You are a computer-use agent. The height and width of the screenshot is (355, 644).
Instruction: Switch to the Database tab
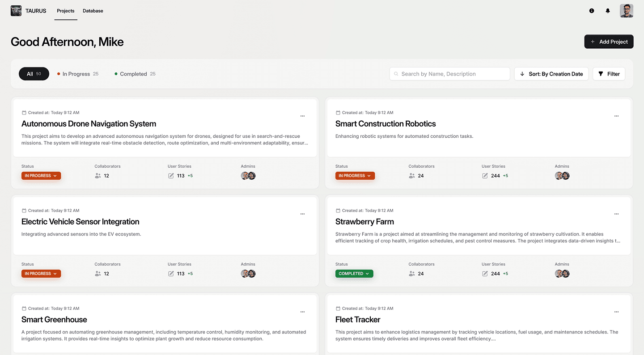tap(93, 11)
